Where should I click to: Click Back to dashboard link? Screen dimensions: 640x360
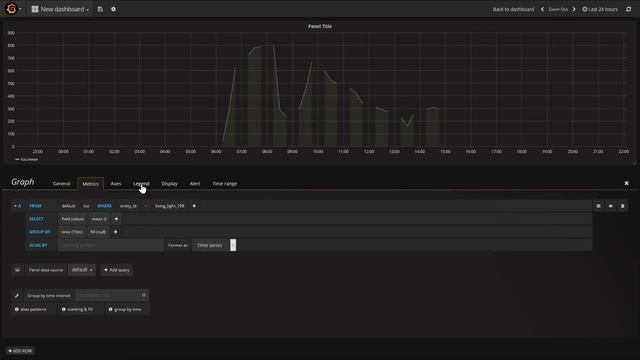point(513,9)
